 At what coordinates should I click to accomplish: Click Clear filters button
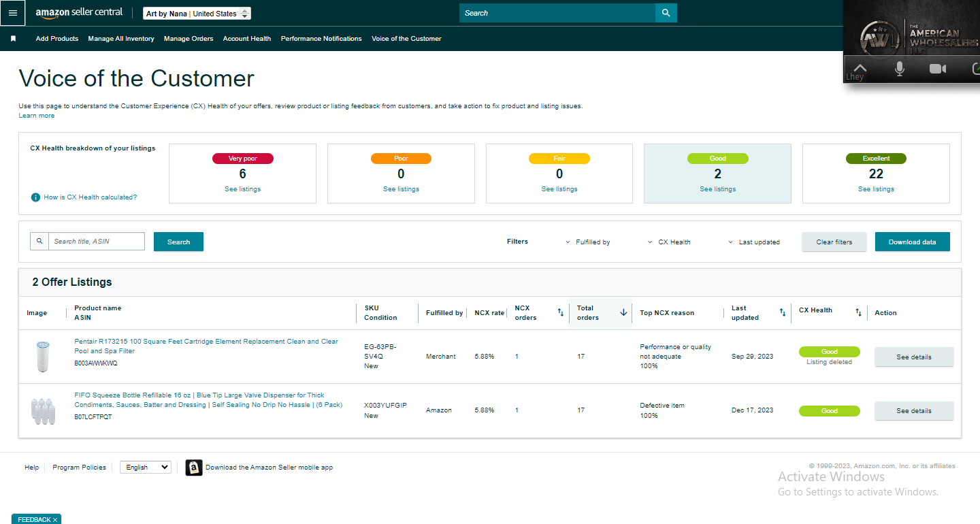click(834, 242)
